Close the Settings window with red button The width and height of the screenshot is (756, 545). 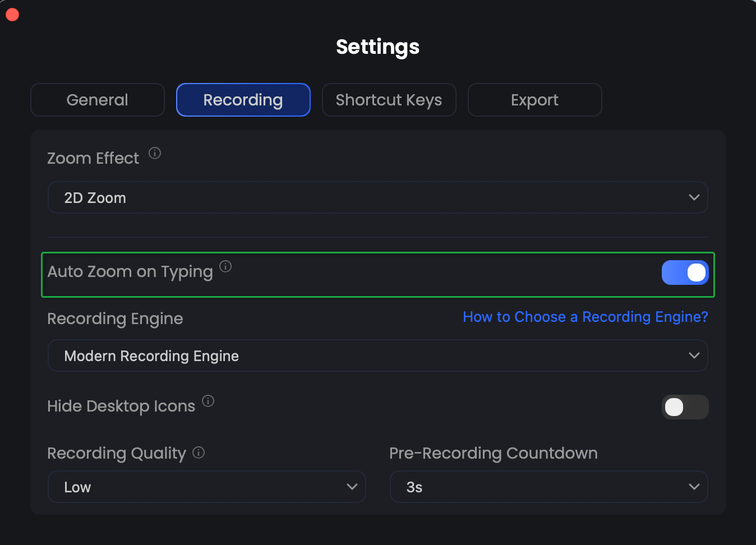[x=12, y=15]
